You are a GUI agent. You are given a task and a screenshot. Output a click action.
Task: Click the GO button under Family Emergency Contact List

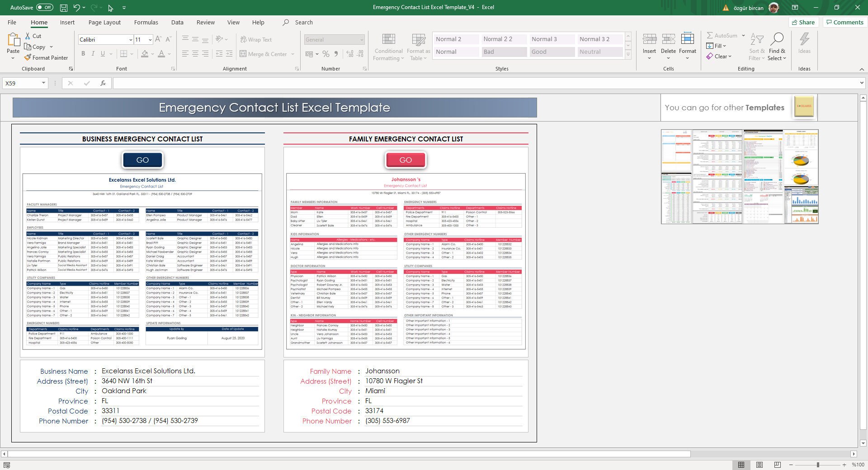[405, 160]
